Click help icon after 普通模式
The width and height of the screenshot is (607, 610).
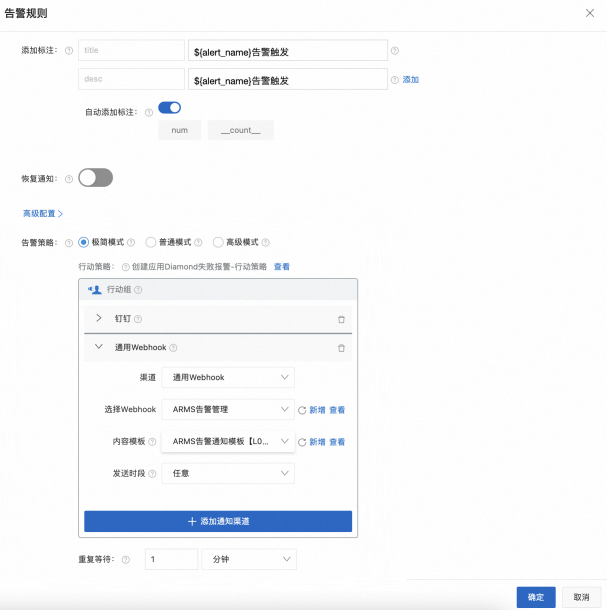pos(198,242)
